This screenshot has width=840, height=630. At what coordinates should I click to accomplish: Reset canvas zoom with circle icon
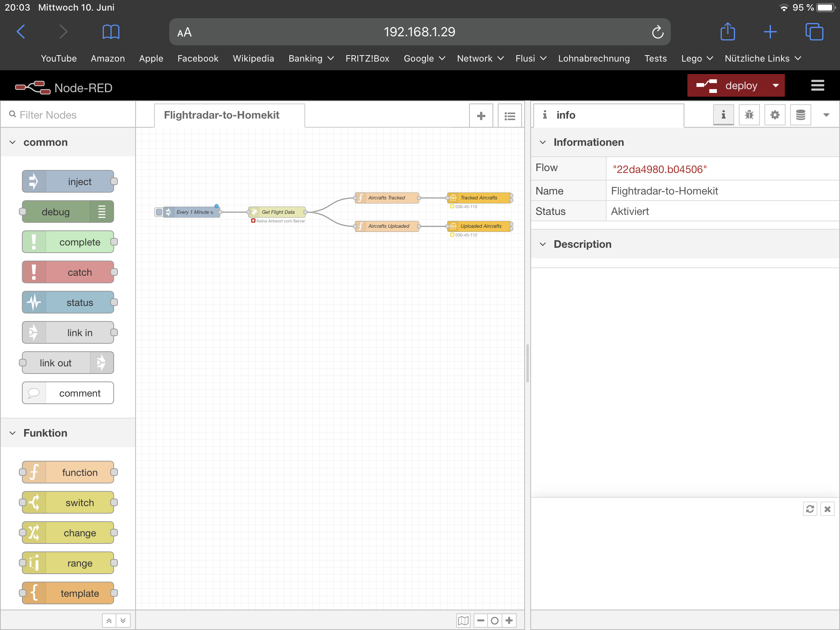click(x=494, y=621)
